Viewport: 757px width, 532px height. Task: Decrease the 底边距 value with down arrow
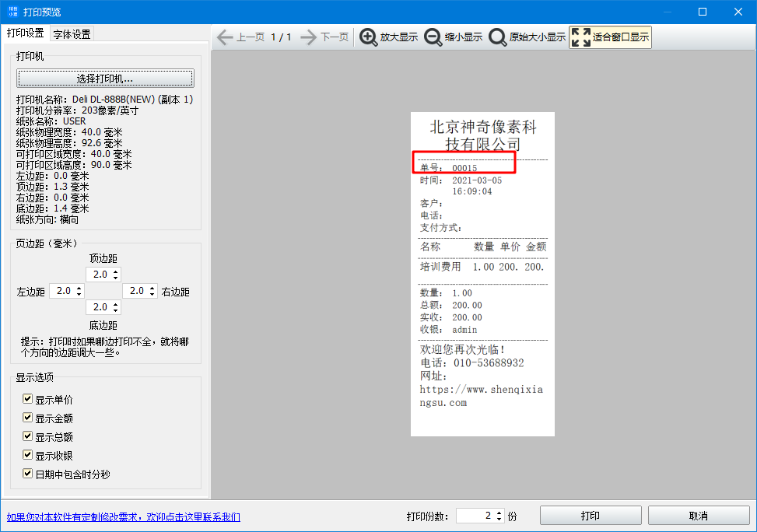tap(116, 310)
